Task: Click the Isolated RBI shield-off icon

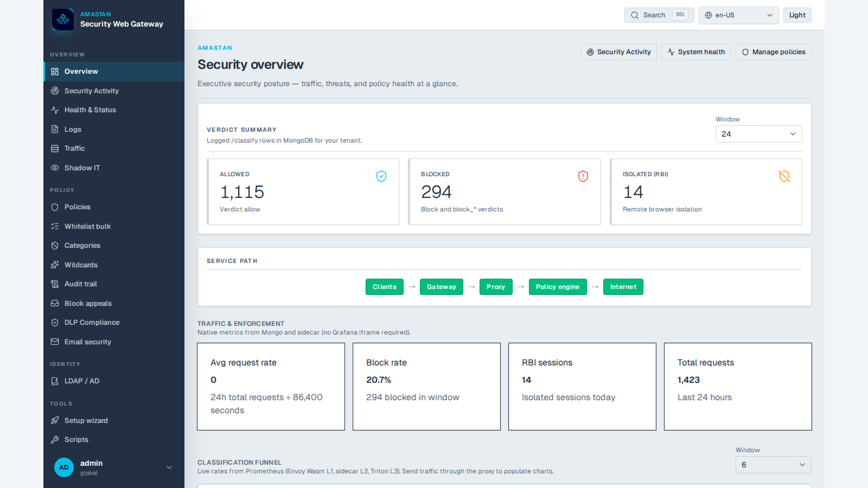Action: (x=784, y=176)
